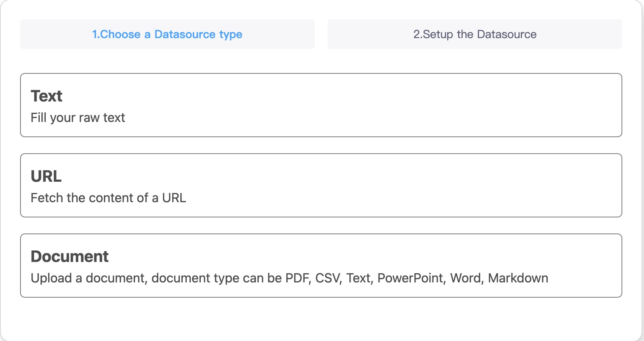Screen dimensions: 644x341
Task: Select the Document datasource card
Action: (x=321, y=266)
